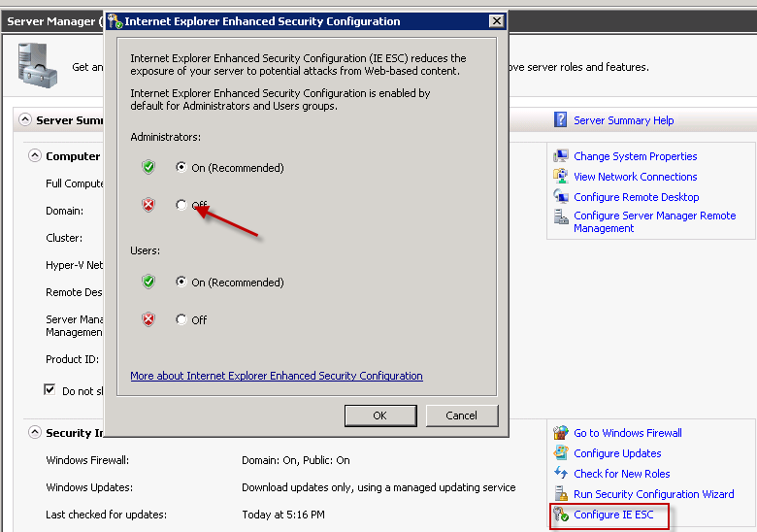
Task: Click the Change System Properties computer icon
Action: (561, 156)
